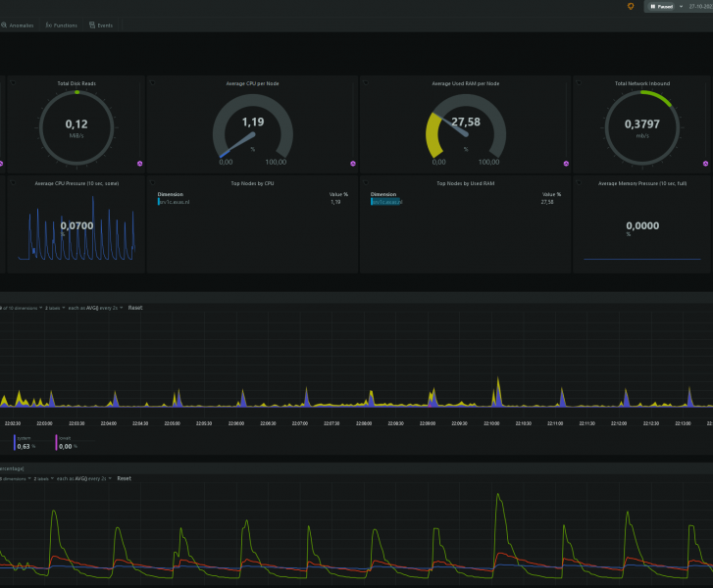Click the green line peak near 22:10 in lower chart
This screenshot has height=588, width=713.
coord(498,495)
